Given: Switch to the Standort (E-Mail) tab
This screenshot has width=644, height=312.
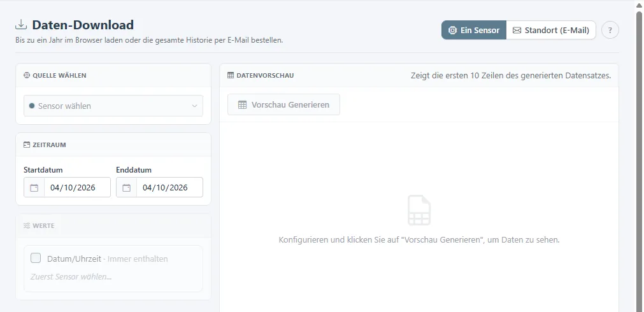Looking at the screenshot, I should pyautogui.click(x=551, y=30).
